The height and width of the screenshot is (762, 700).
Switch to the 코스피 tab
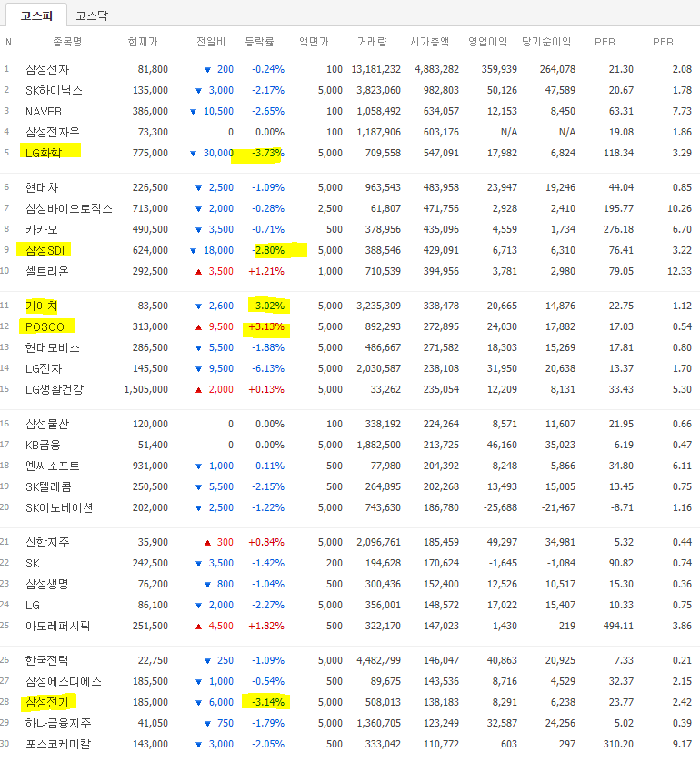coord(36,15)
